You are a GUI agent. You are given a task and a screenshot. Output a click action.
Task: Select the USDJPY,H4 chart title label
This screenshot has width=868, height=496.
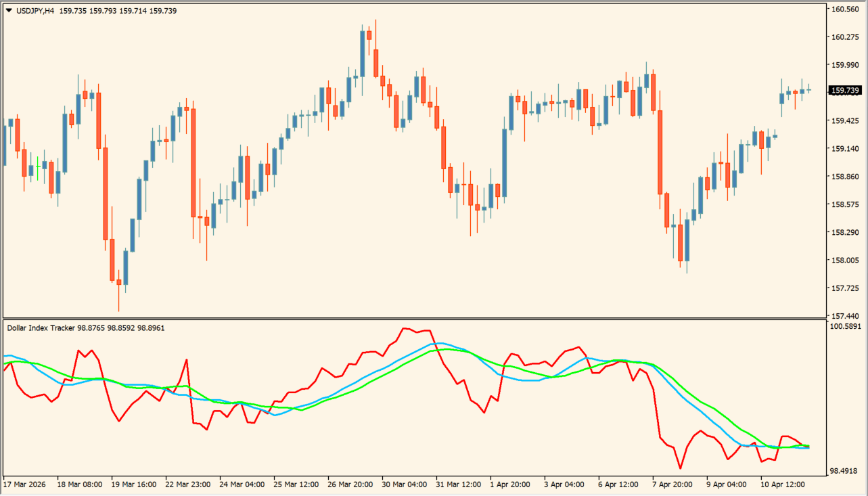tap(35, 11)
